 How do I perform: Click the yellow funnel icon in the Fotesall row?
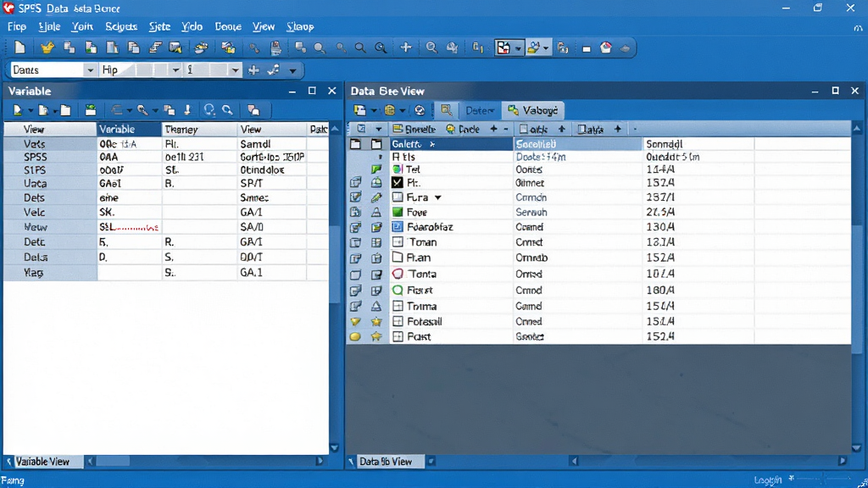coord(355,321)
